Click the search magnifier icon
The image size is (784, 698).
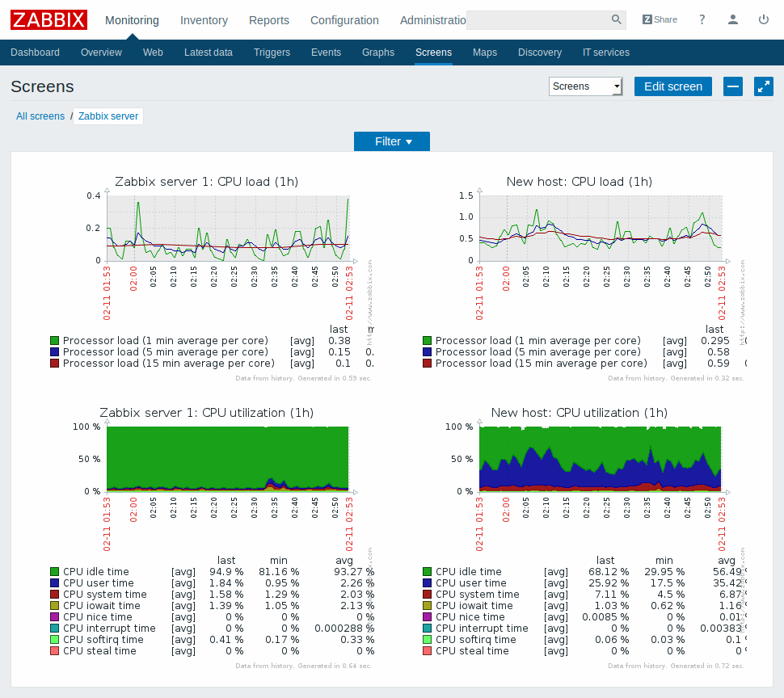pos(615,19)
